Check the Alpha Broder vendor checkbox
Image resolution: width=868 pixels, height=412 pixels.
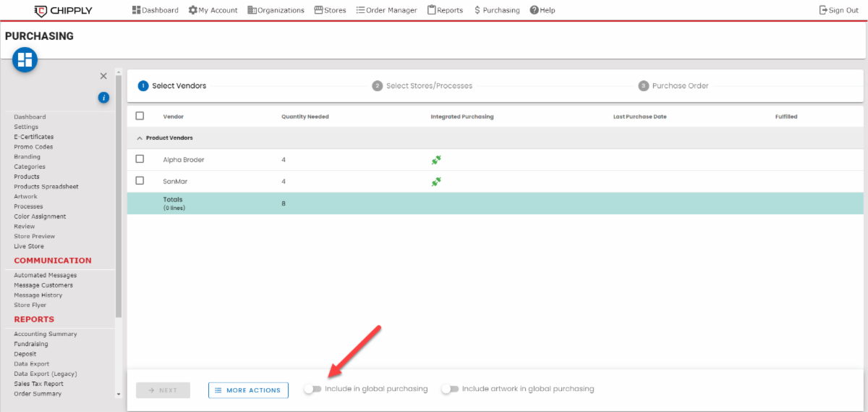point(140,159)
